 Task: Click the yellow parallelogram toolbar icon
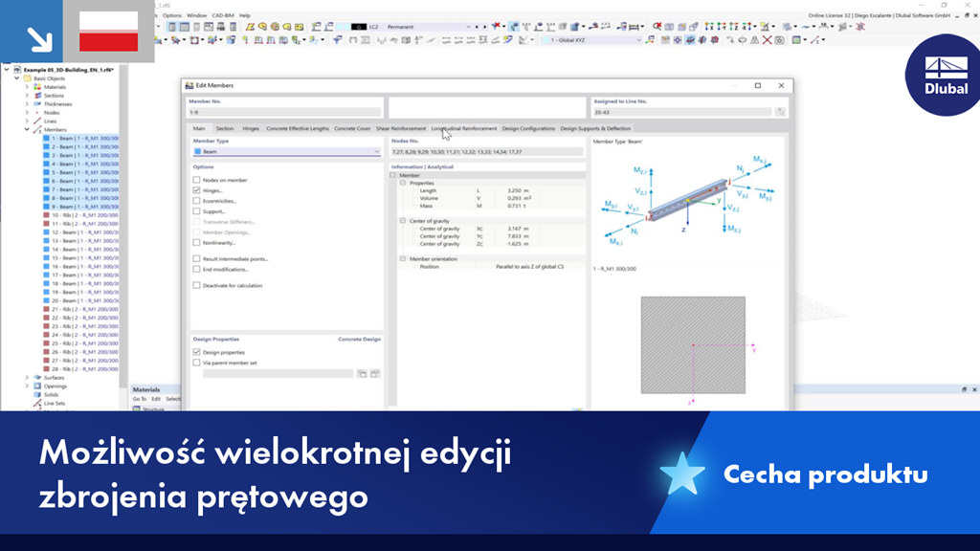point(250,27)
